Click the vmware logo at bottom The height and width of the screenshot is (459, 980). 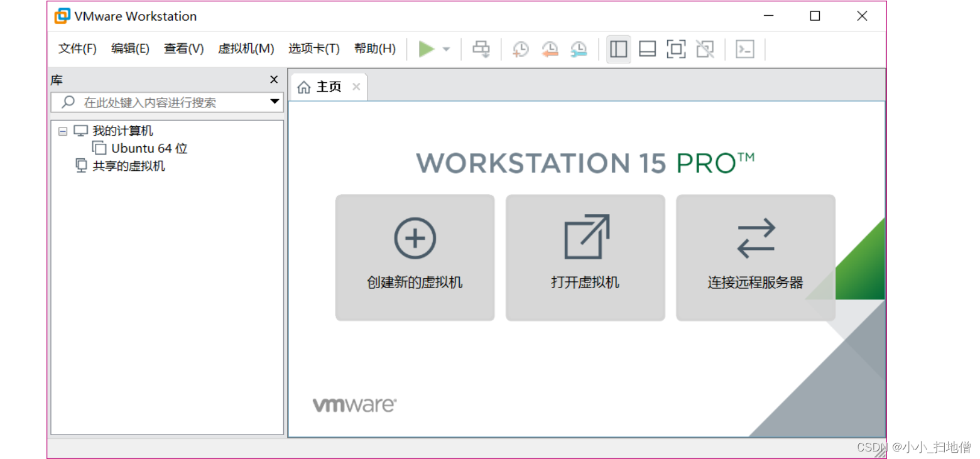tap(354, 405)
